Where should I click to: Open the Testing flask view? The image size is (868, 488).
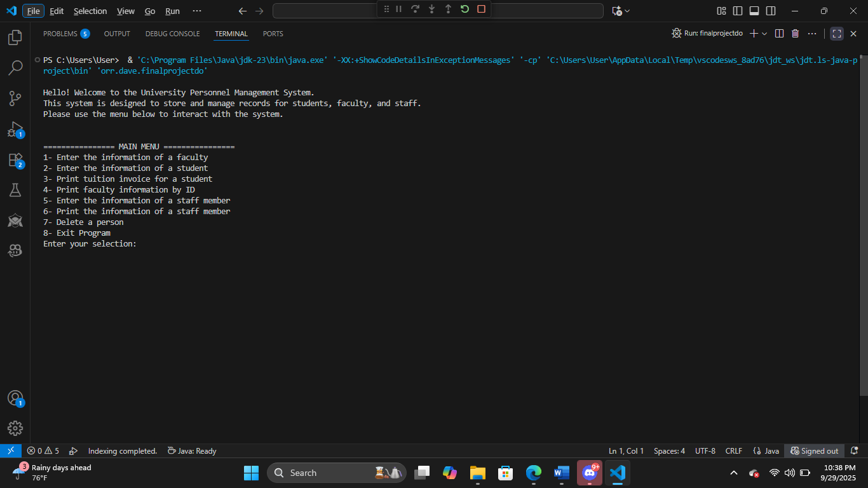(15, 189)
